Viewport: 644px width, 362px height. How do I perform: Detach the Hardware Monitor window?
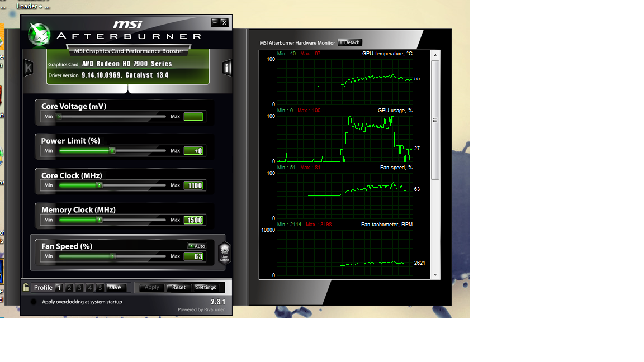click(x=349, y=42)
